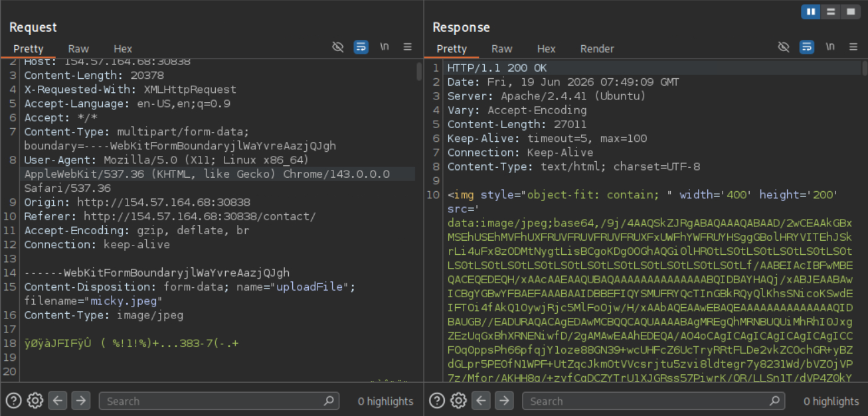Screen dimensions: 868x416
Task: Select the Hex tab in Response panel
Action: click(x=547, y=48)
